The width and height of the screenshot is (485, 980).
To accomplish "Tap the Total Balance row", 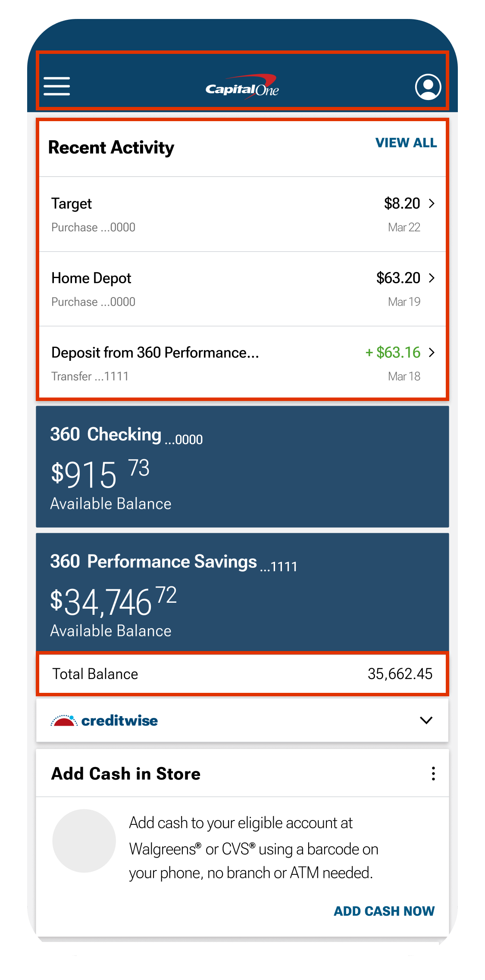I will pos(242,673).
